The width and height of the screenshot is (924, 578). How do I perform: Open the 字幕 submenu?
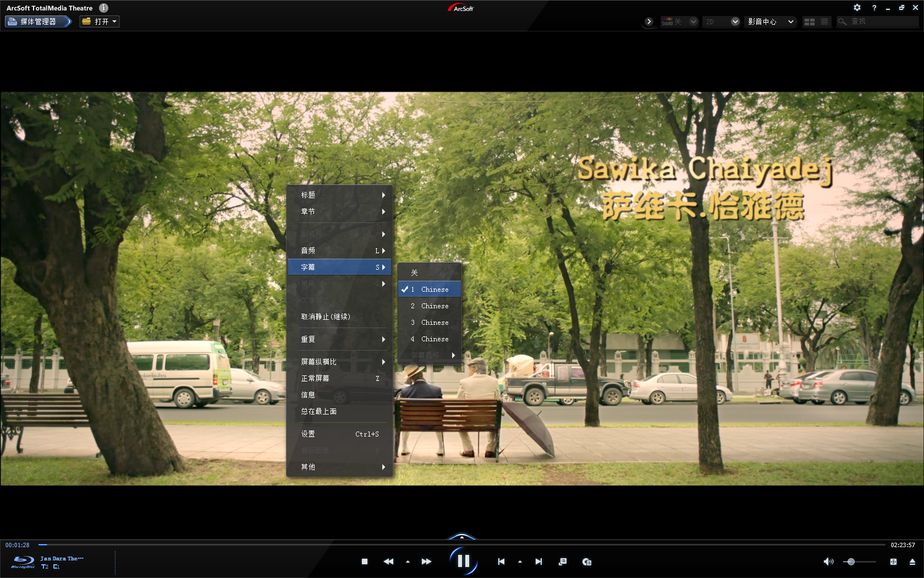[x=339, y=267]
